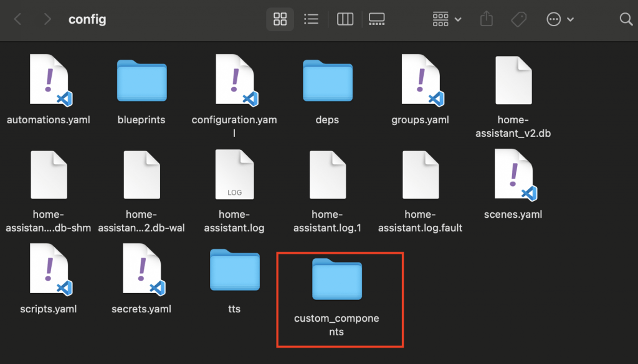
Task: Click the 'home-assistant.log.1' name label
Action: click(327, 221)
